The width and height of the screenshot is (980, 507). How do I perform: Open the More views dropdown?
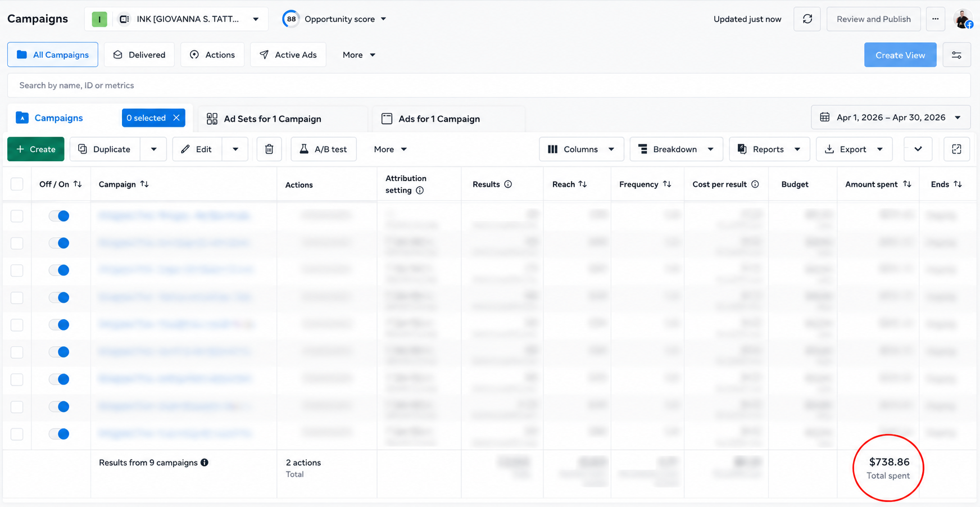tap(359, 55)
